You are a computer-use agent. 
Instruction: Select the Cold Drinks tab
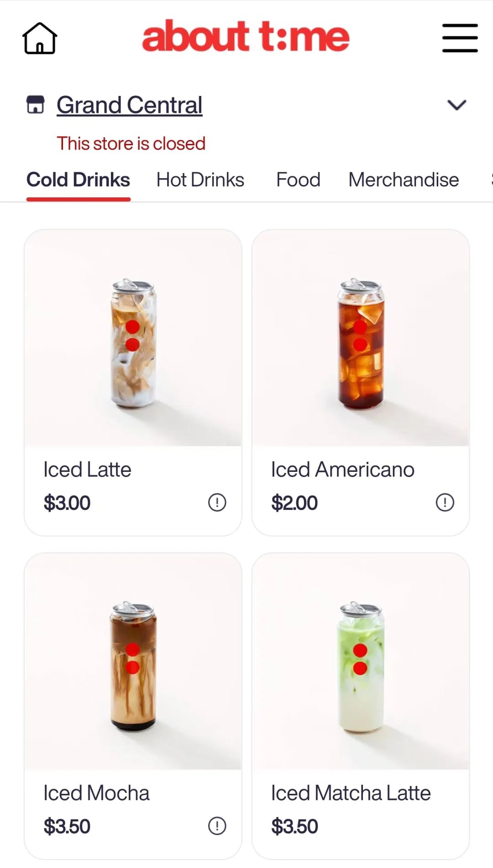coord(78,180)
